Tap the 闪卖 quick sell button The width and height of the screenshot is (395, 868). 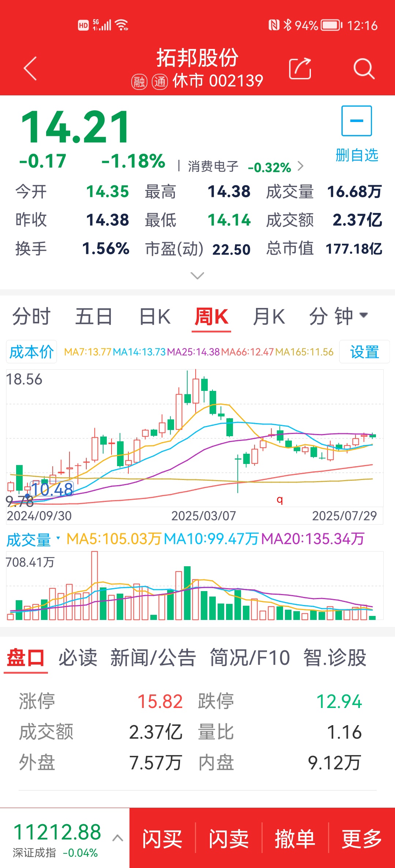(229, 838)
